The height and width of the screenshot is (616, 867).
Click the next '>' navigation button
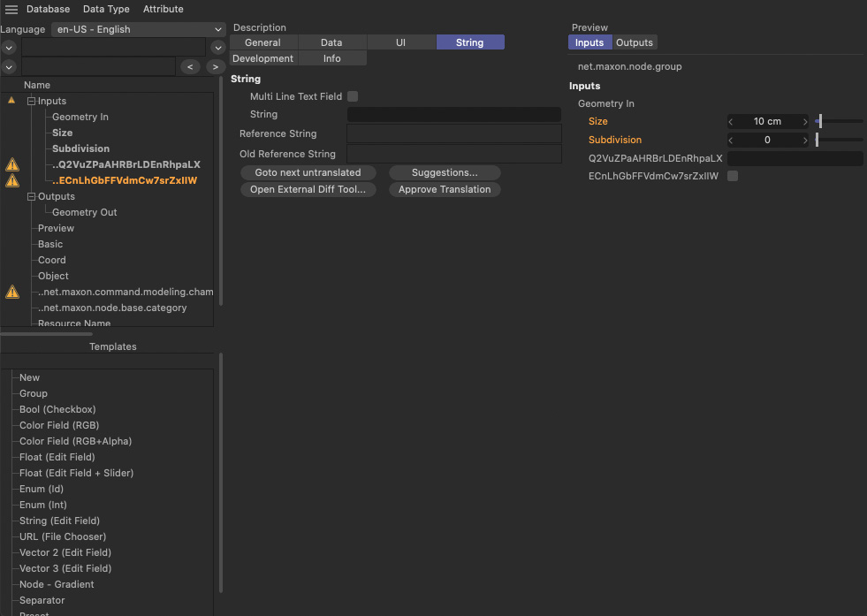(215, 66)
